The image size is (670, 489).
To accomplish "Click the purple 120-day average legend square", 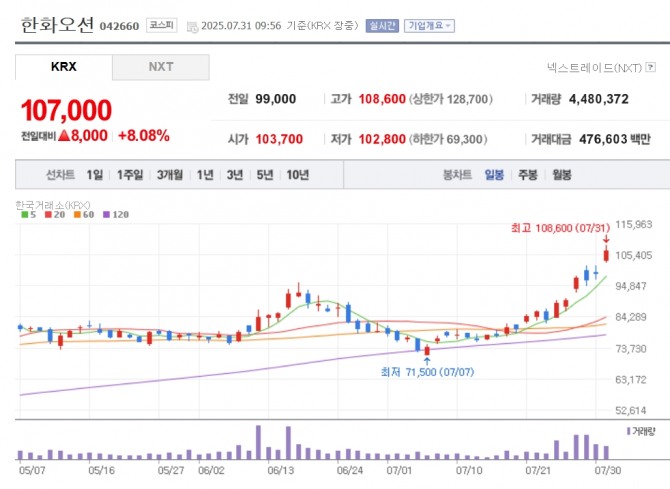I will 106,215.
